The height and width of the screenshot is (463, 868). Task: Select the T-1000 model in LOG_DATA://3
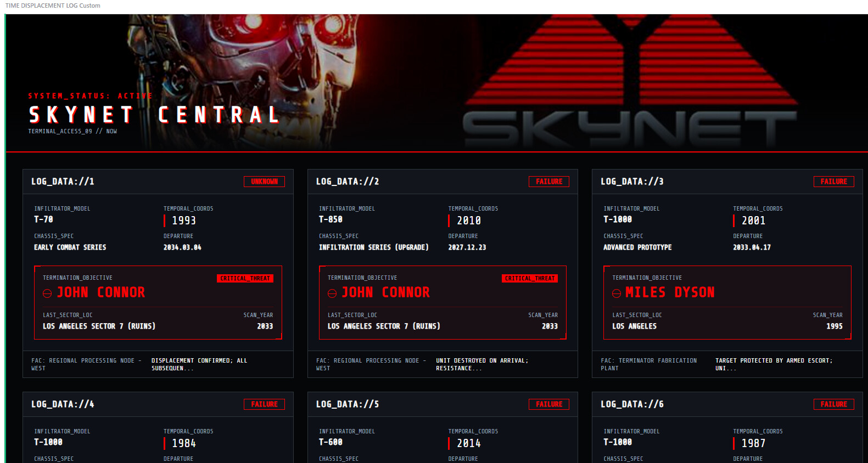tap(618, 219)
